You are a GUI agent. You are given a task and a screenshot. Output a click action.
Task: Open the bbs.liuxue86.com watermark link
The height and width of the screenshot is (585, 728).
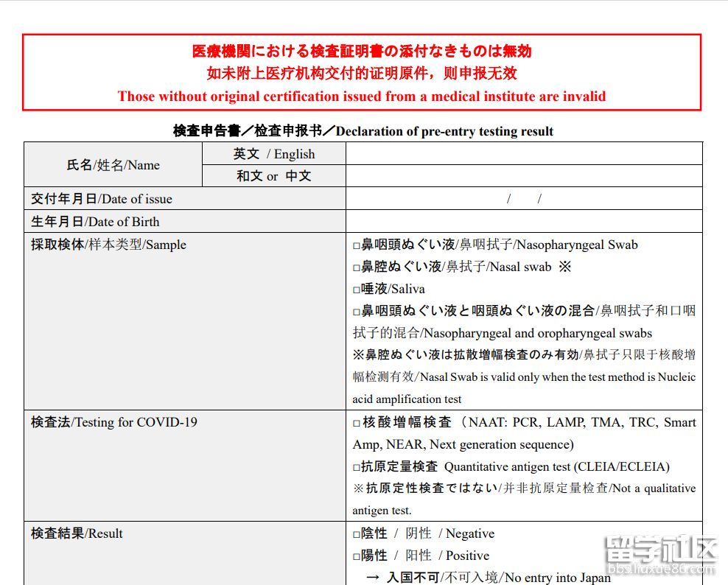coord(660,570)
